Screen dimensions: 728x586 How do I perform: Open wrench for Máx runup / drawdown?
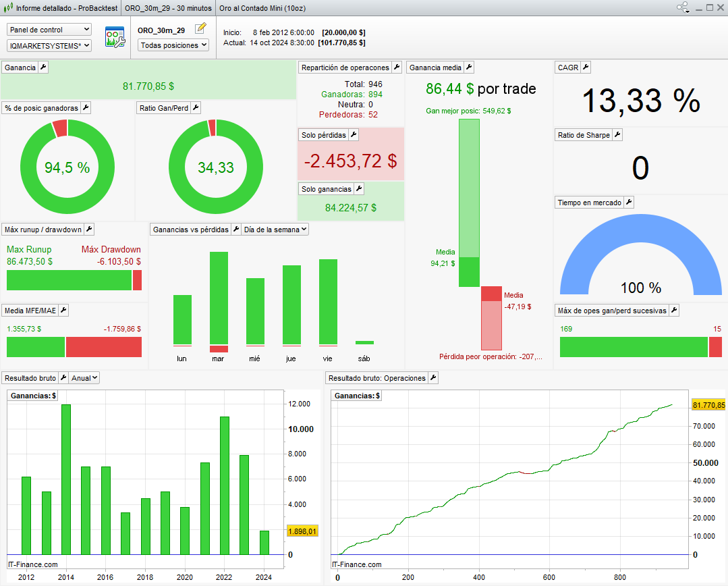pyautogui.click(x=89, y=229)
